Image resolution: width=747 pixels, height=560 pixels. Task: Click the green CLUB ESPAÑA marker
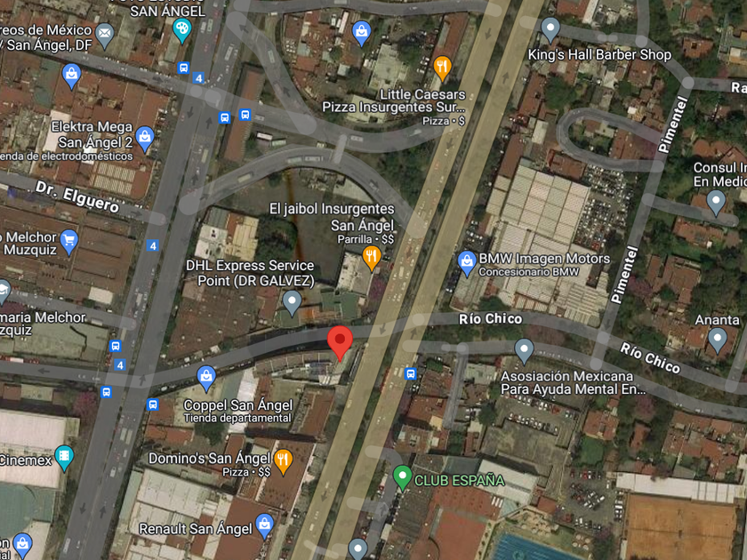point(402,477)
